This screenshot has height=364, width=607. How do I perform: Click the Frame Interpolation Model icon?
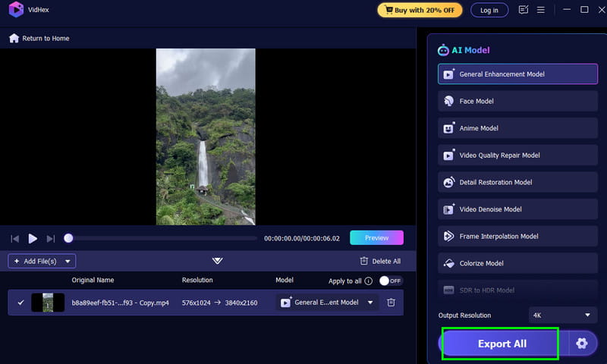[448, 236]
